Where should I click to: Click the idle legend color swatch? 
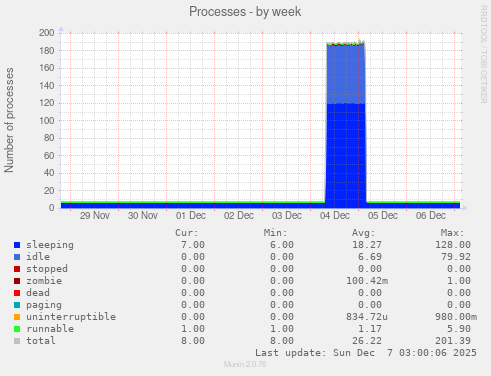click(17, 257)
